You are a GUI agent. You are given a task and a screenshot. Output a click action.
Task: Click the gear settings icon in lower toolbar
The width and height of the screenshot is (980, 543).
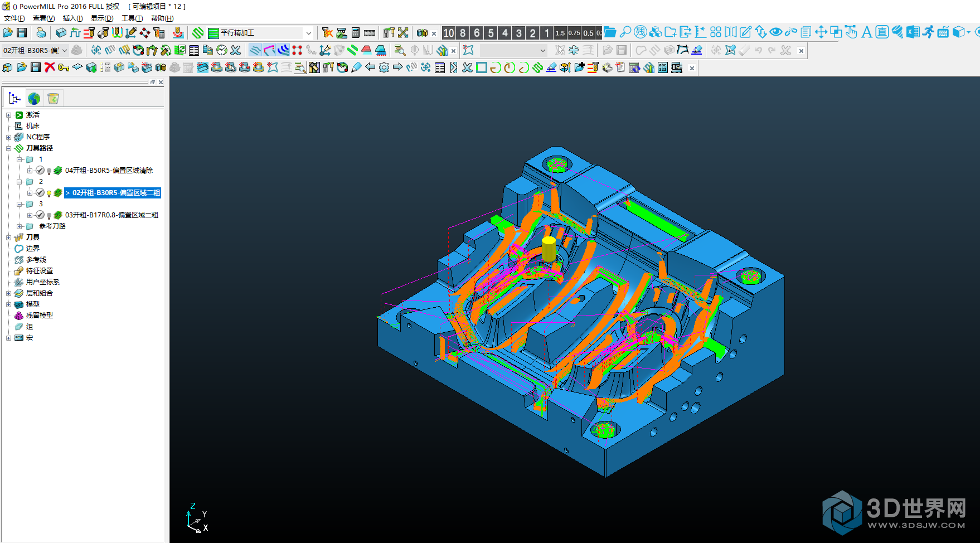[384, 67]
